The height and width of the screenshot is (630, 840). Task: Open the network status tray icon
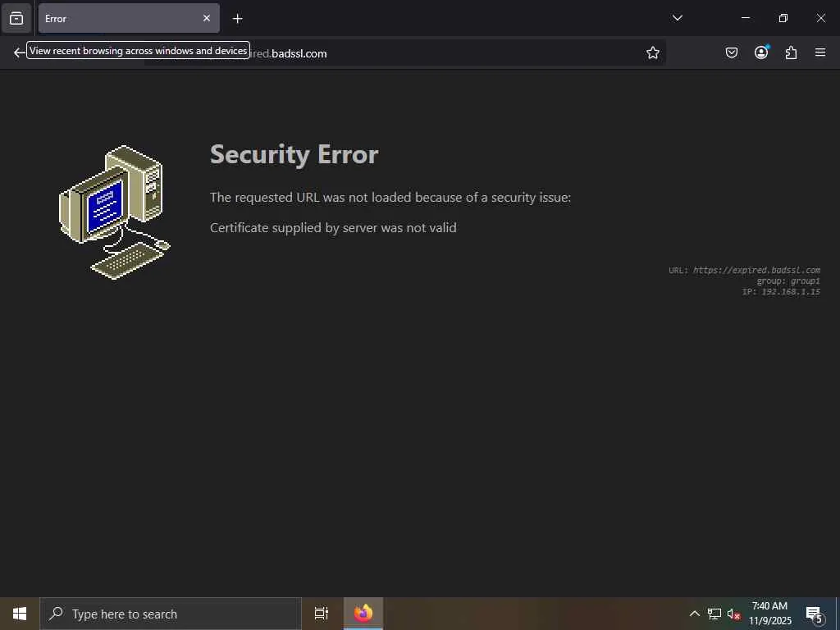714,614
